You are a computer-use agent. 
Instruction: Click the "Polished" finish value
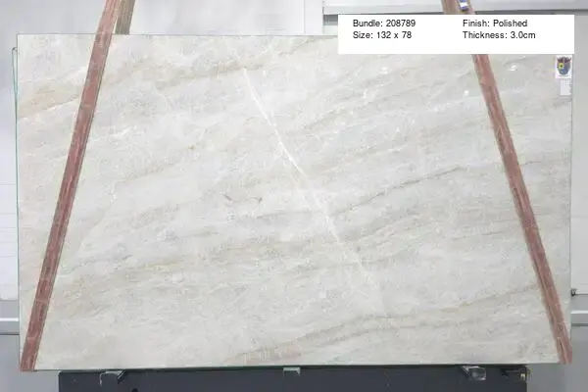click(x=509, y=23)
